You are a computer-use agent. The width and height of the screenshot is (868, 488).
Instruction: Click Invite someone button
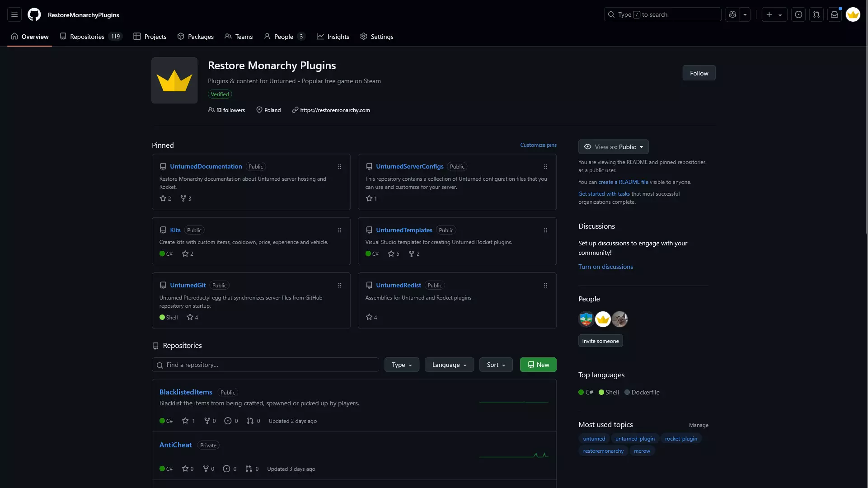(x=601, y=341)
